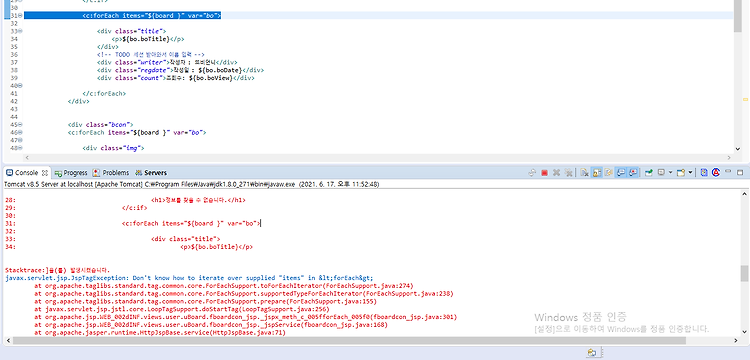Open fboardcon_jsp.java:301 stack trace link
This screenshot has width=750, height=360.
pos(413,317)
